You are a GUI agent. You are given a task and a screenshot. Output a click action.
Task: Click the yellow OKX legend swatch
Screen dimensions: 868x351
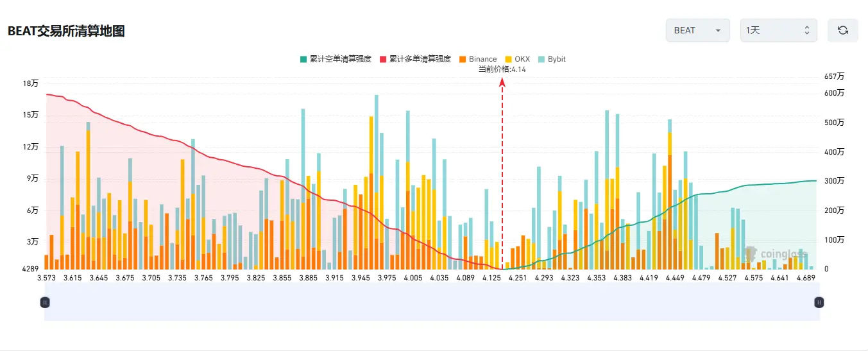(509, 59)
